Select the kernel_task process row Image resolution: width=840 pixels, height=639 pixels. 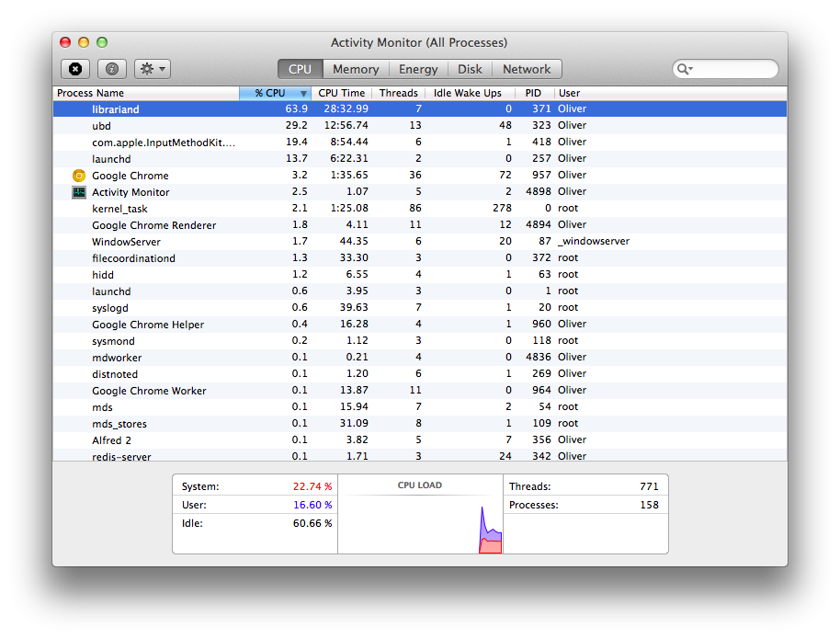(x=420, y=209)
